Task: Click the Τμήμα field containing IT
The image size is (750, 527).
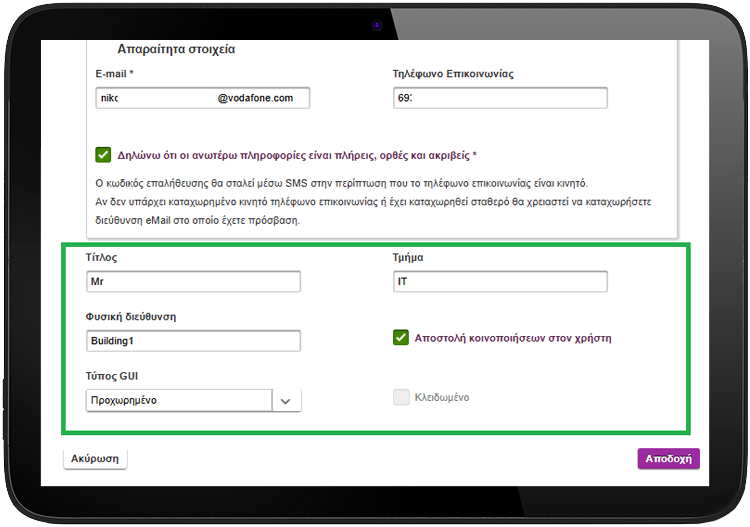Action: (x=500, y=282)
